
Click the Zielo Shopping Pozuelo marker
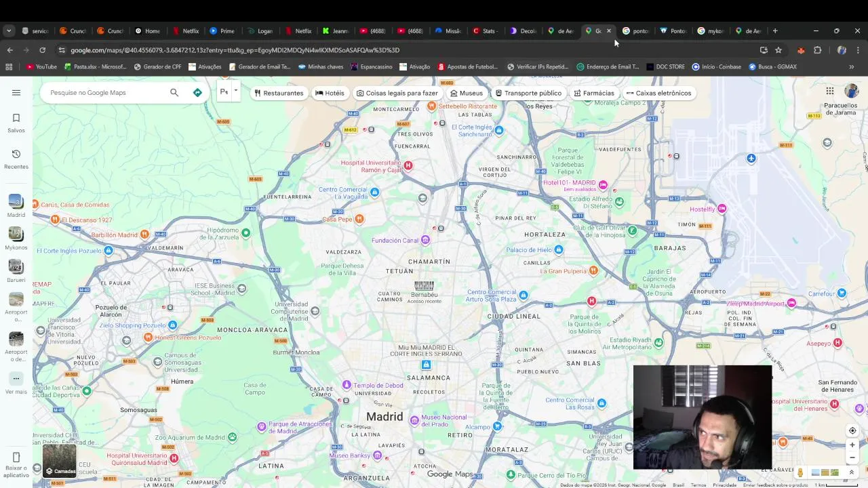pyautogui.click(x=173, y=325)
